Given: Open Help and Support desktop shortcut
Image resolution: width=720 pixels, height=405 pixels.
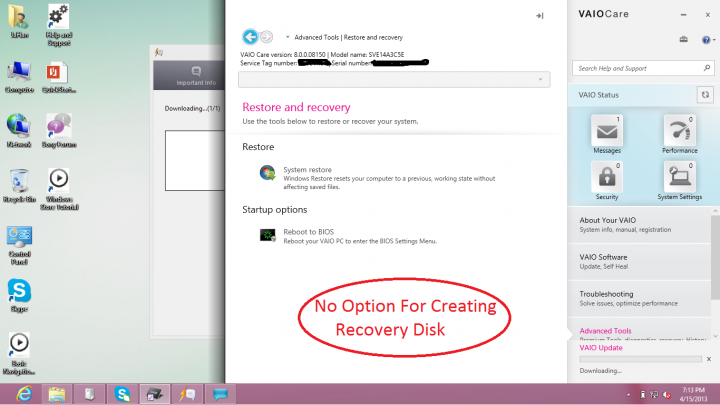Looking at the screenshot, I should pyautogui.click(x=58, y=25).
